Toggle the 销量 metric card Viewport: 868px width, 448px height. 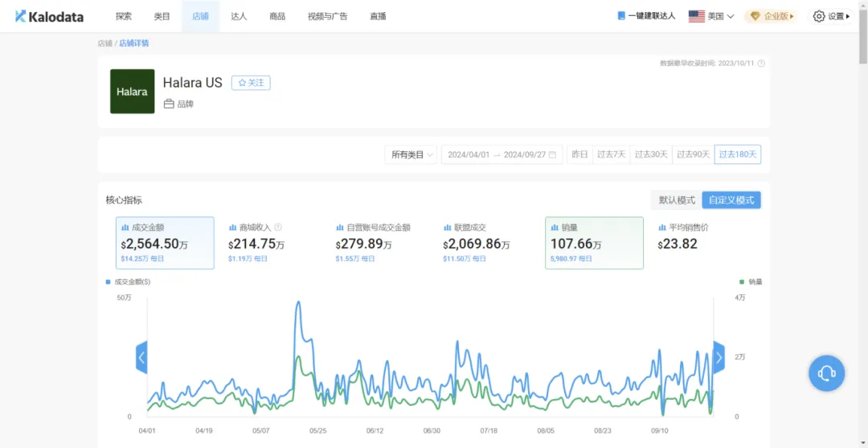tap(593, 242)
